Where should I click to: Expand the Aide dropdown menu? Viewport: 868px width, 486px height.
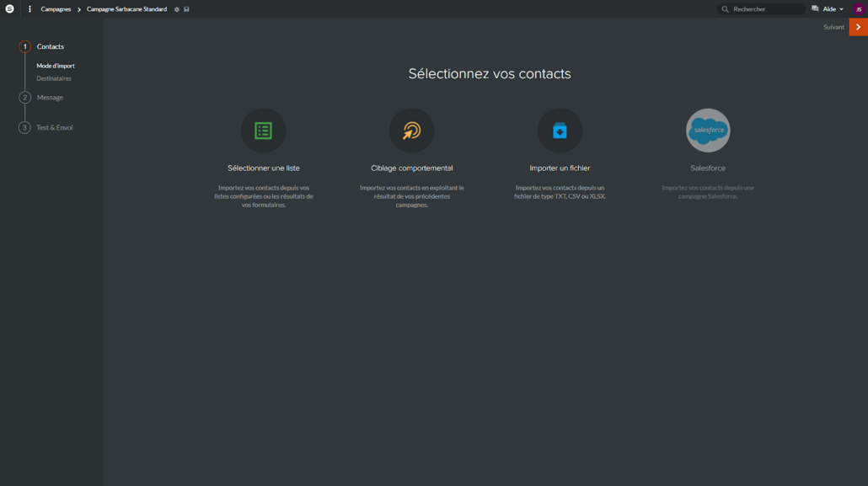pos(833,9)
